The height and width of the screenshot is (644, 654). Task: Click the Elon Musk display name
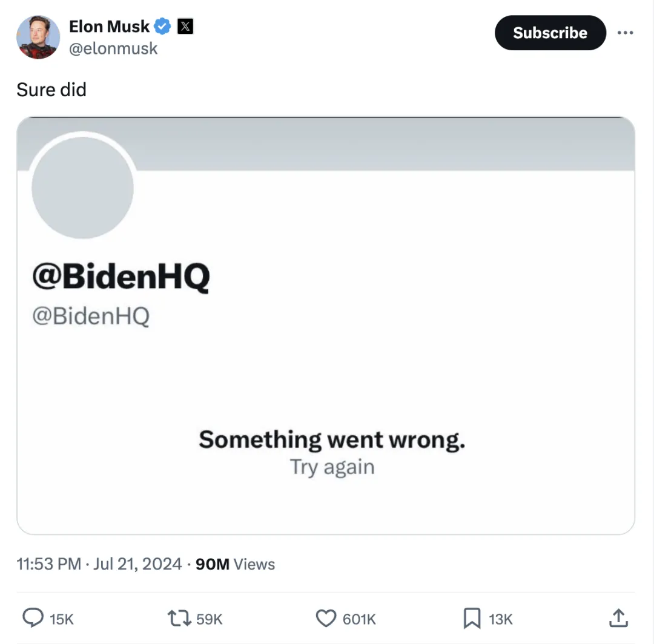(x=109, y=27)
